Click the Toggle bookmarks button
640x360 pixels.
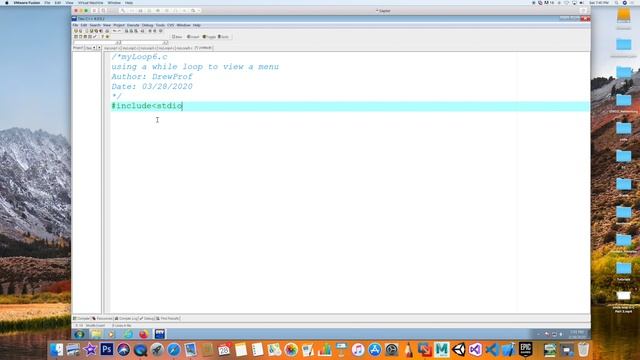(x=209, y=37)
